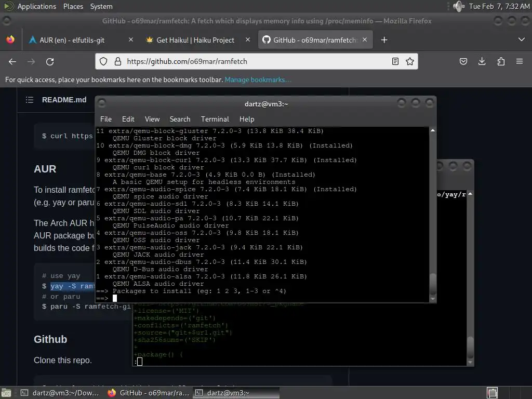Click the Firefox back arrow
Image resolution: width=532 pixels, height=399 pixels.
[x=12, y=62]
